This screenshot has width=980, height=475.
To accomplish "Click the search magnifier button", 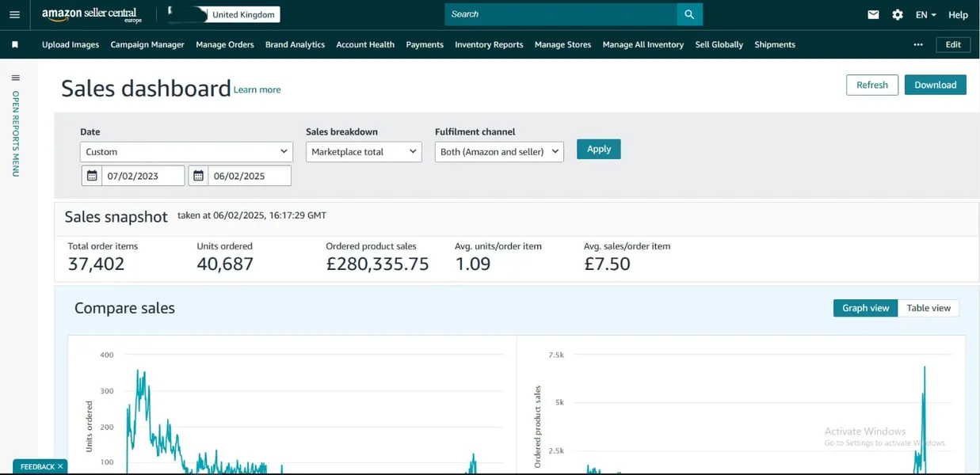I will coord(689,14).
